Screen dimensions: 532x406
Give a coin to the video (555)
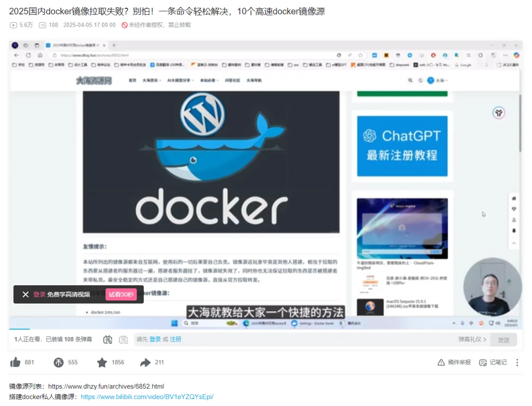pyautogui.click(x=58, y=362)
